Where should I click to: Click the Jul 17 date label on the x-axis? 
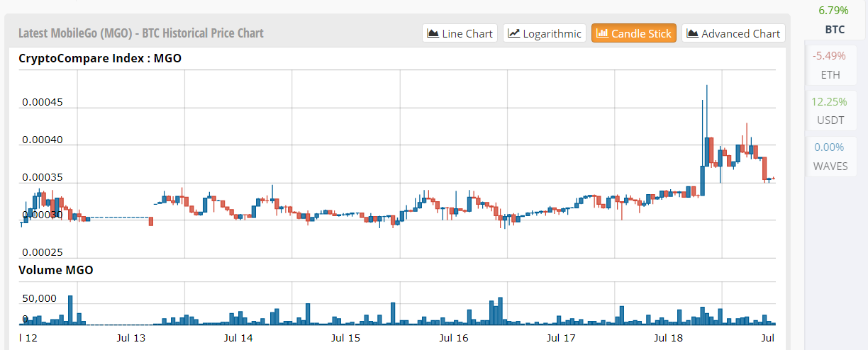coord(561,338)
